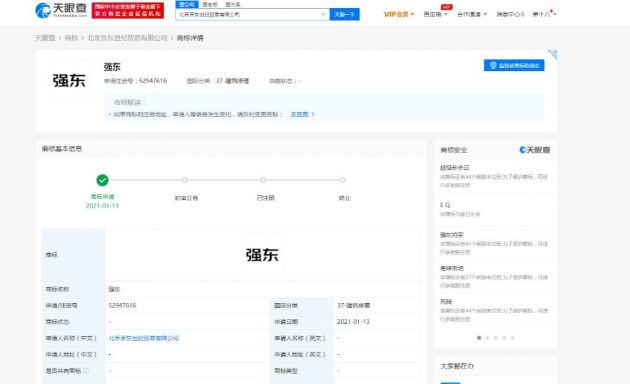Select 37-建筑修理 class cell in the table
This screenshot has height=384, width=630.
click(x=354, y=306)
